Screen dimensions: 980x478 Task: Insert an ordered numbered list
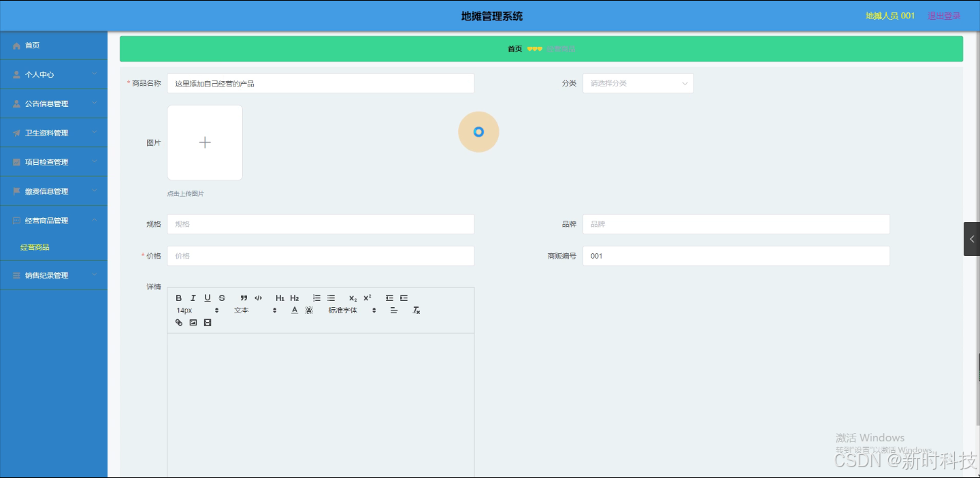tap(316, 298)
